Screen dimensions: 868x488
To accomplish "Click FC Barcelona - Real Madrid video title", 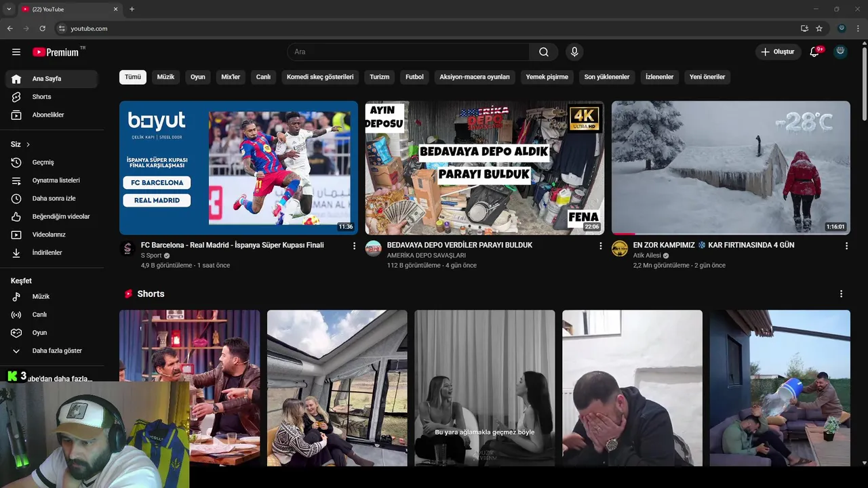I will click(233, 245).
